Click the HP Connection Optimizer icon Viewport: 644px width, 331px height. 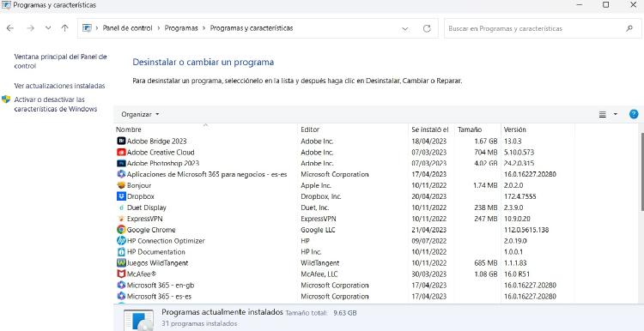pyautogui.click(x=121, y=241)
